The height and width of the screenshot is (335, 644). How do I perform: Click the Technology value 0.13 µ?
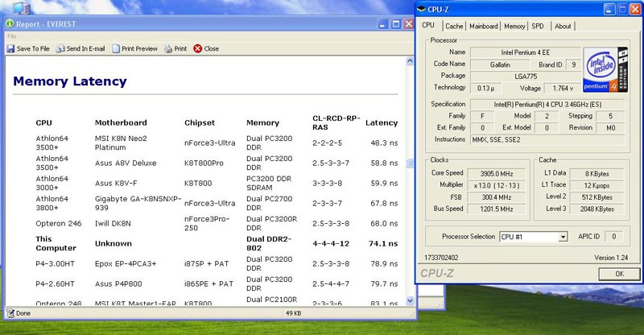(x=486, y=89)
